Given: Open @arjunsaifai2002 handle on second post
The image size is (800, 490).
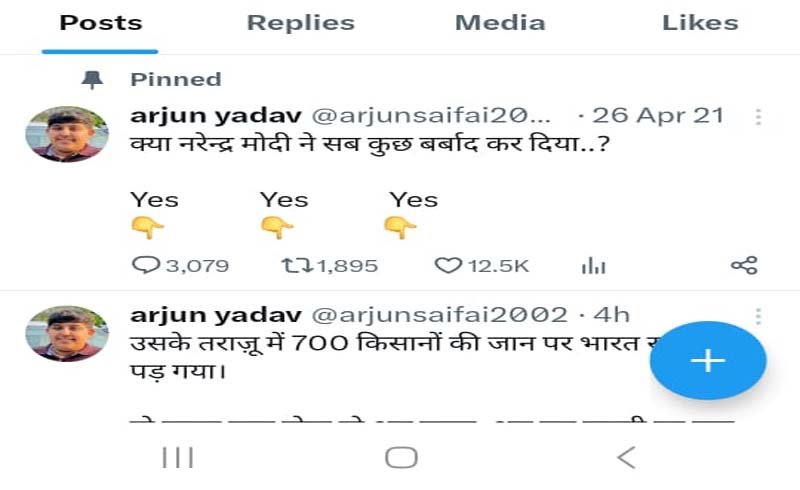Looking at the screenshot, I should (440, 315).
